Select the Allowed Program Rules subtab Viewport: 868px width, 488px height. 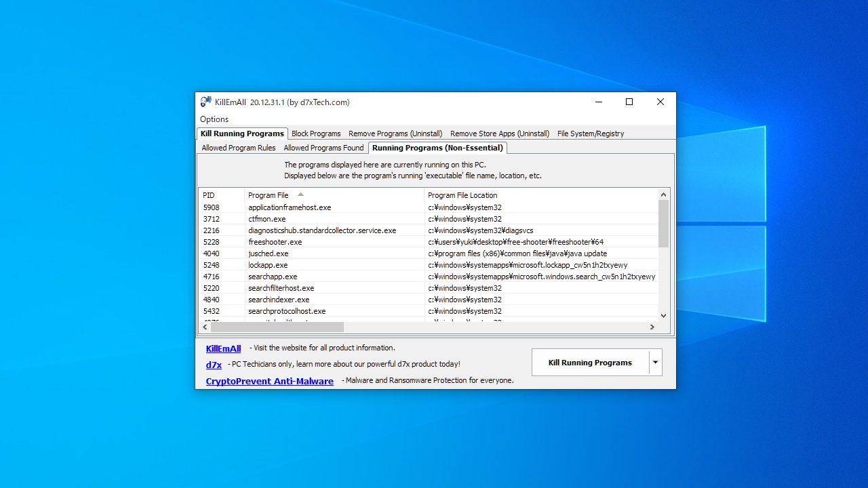239,148
